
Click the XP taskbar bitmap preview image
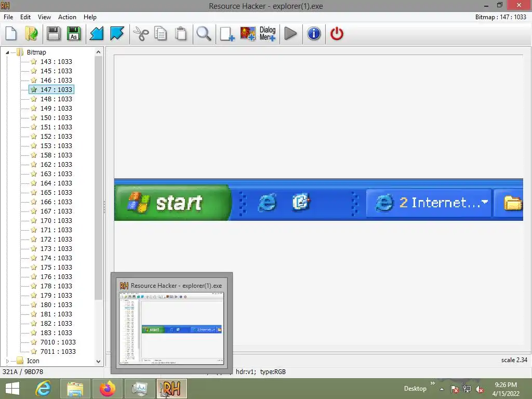tap(318, 199)
